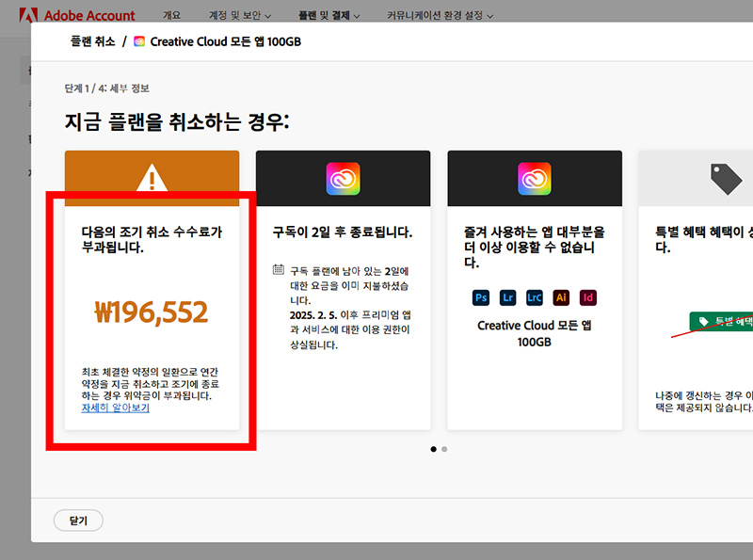
Task: Click Creative Cloud icon on apps card
Action: 535,179
